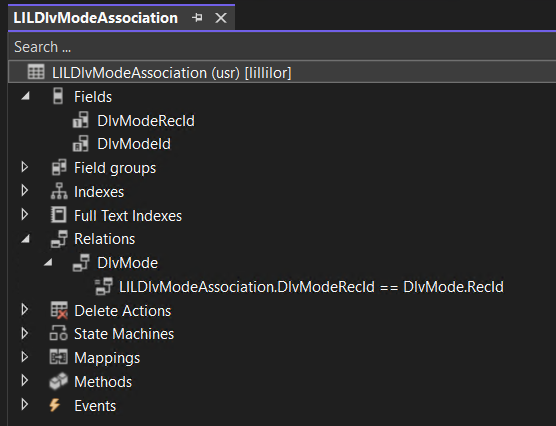This screenshot has height=426, width=556.
Task: Click the Fields node icon
Action: [x=58, y=96]
